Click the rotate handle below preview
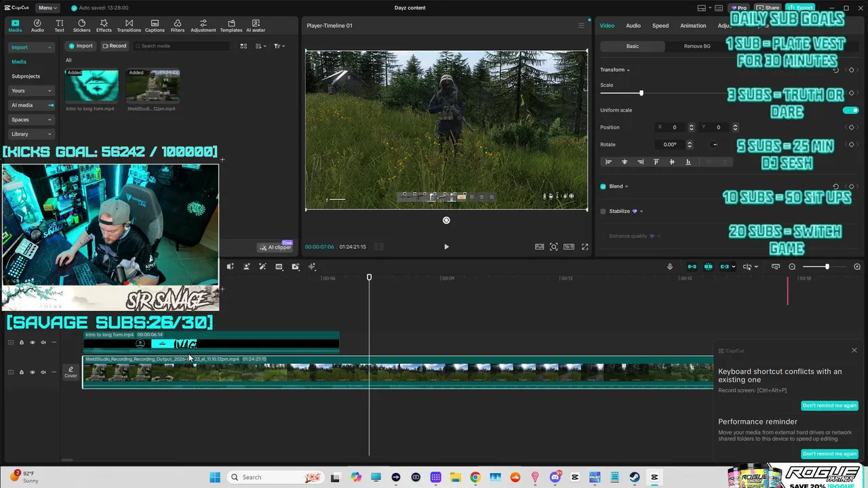 (x=446, y=220)
